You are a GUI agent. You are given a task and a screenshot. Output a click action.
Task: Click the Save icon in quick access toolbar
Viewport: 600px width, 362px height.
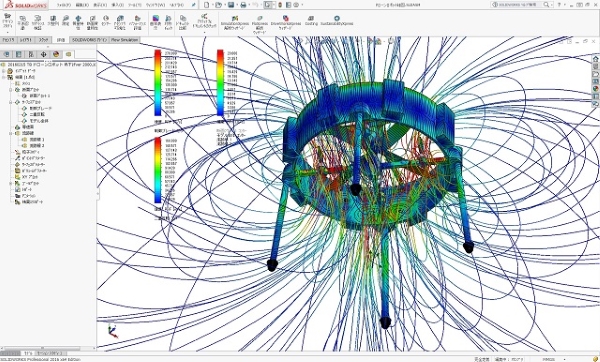(231, 5)
